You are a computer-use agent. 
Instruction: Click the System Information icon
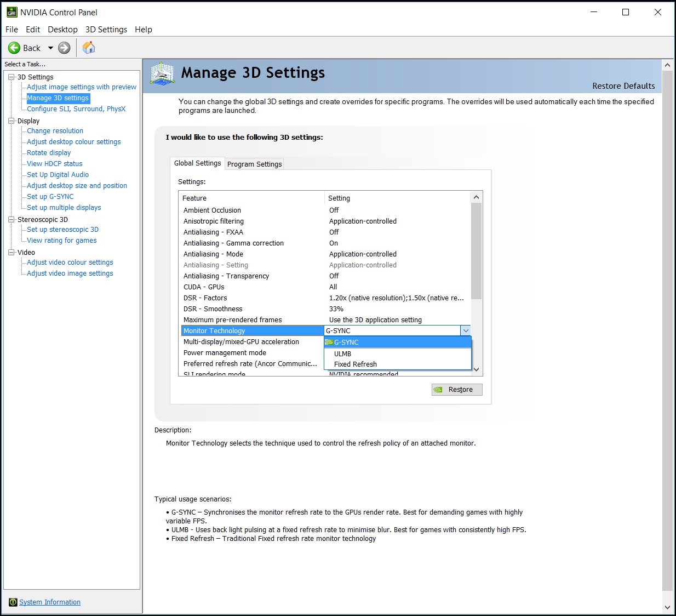[x=13, y=602]
